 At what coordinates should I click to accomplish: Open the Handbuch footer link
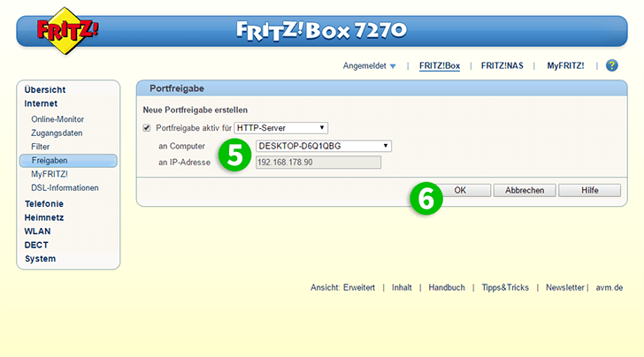click(x=447, y=288)
